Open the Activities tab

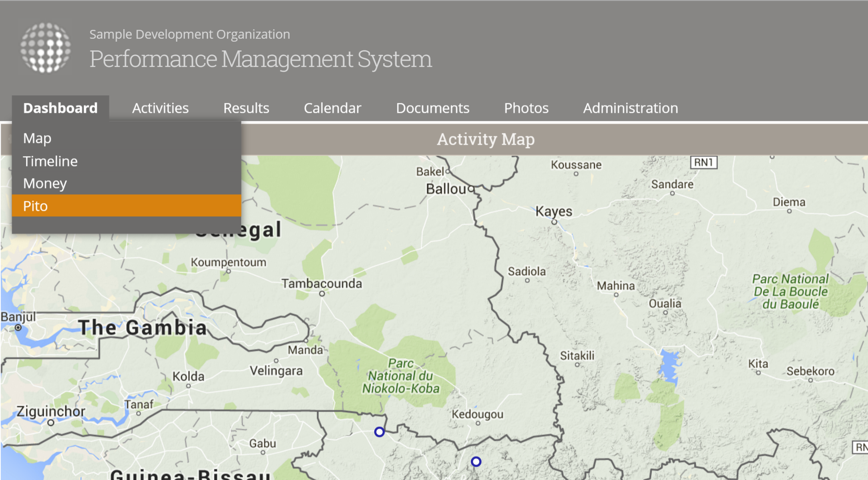pyautogui.click(x=160, y=108)
